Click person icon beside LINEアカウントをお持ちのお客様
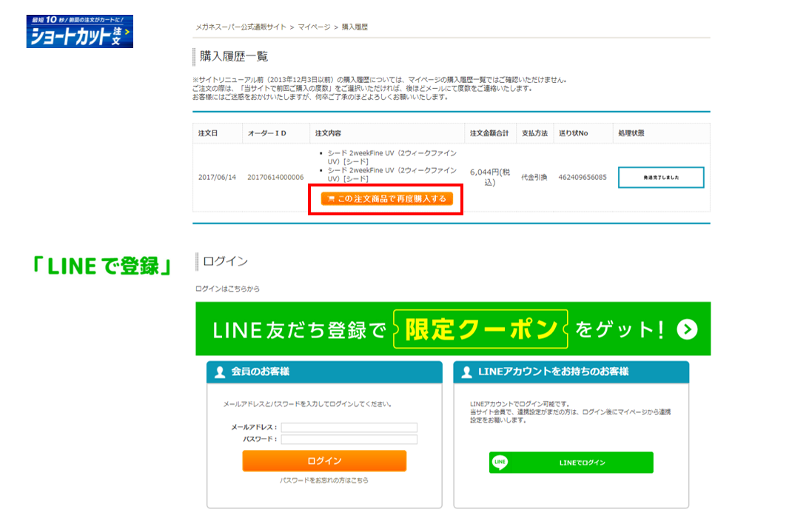The image size is (812, 518). (466, 372)
